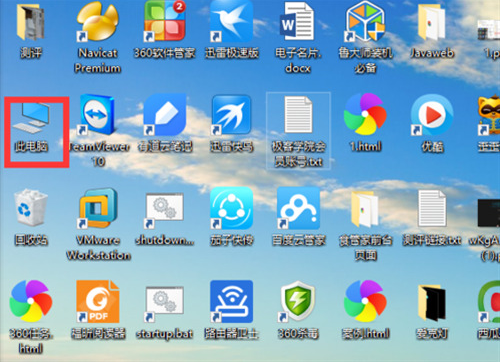Click the 迅雷极速版 hummingbird icon
The image size is (501, 362).
click(x=231, y=22)
